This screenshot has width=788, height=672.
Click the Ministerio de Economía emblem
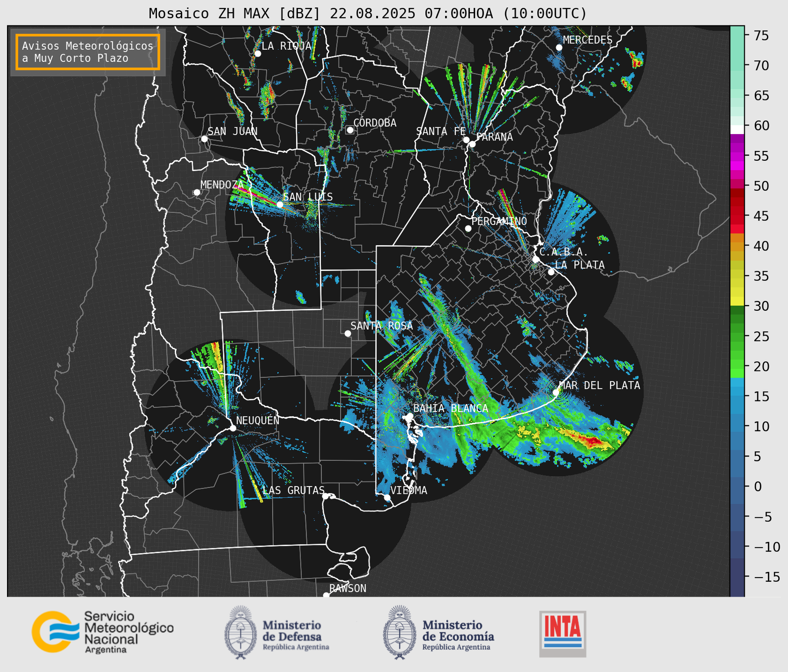(x=399, y=632)
